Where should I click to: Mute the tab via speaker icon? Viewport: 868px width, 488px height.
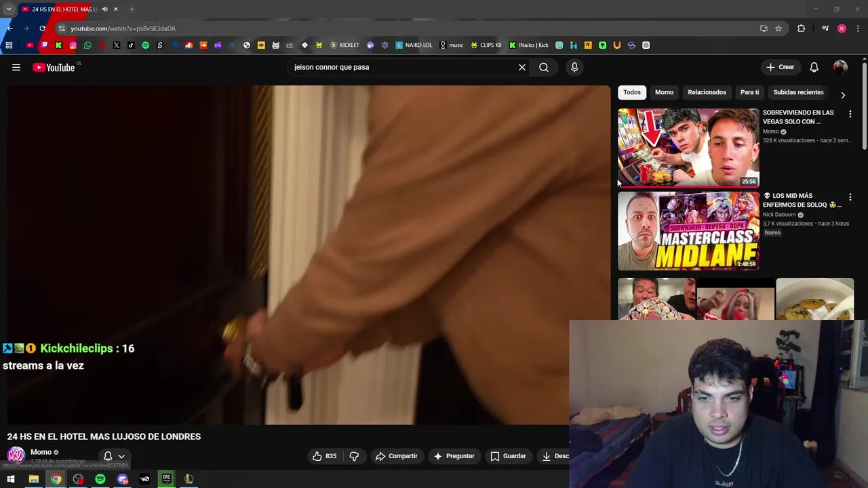click(x=104, y=9)
